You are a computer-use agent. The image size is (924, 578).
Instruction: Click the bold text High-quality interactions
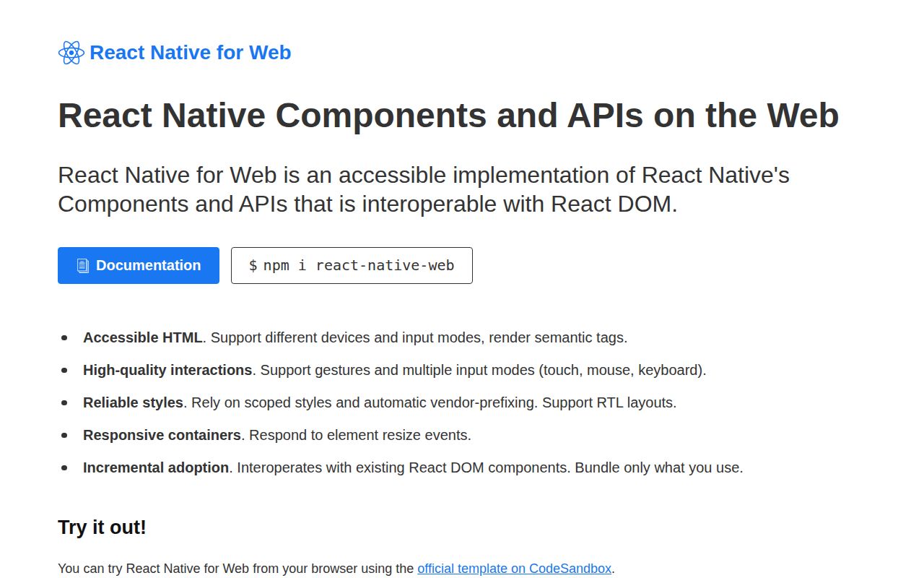click(x=167, y=370)
